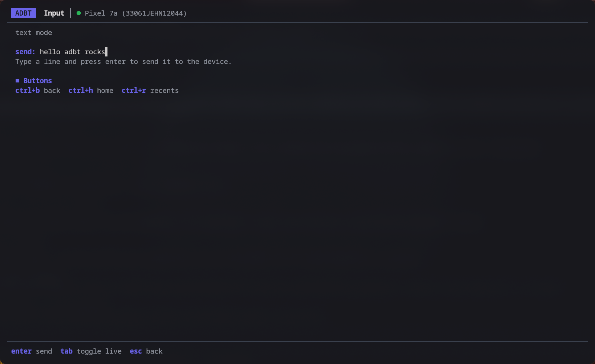595x364 pixels.
Task: Click esc back in footer
Action: pyautogui.click(x=146, y=351)
